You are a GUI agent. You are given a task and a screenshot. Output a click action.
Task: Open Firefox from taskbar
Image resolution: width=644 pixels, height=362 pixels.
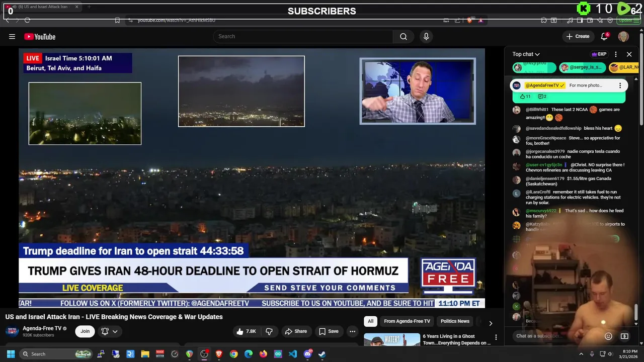(x=263, y=354)
